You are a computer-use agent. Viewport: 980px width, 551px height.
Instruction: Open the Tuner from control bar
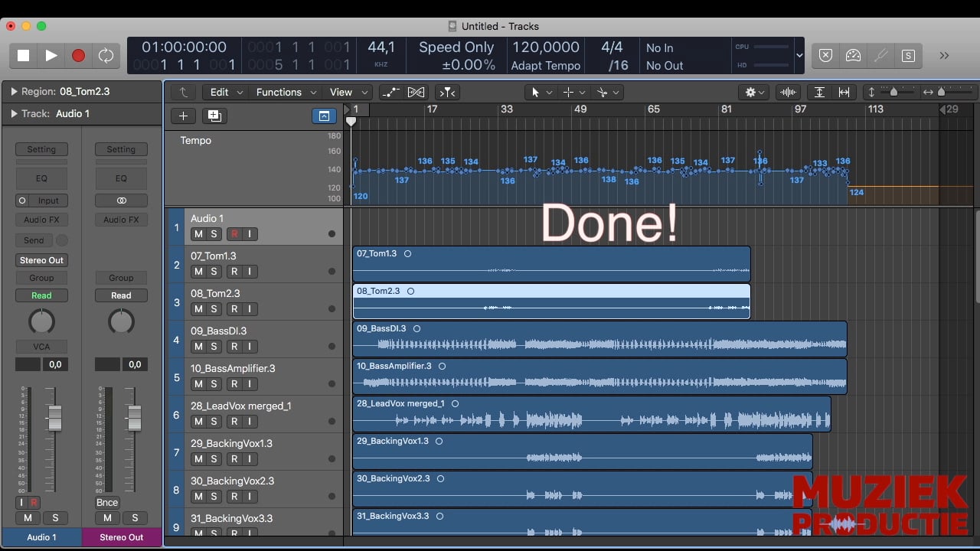(x=853, y=55)
